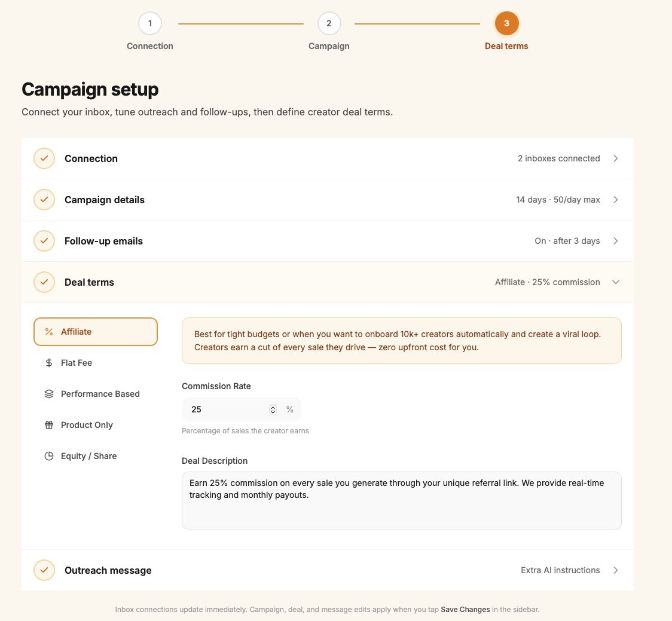Collapse the Deal terms section chevron
This screenshot has height=621, width=672.
coord(615,282)
